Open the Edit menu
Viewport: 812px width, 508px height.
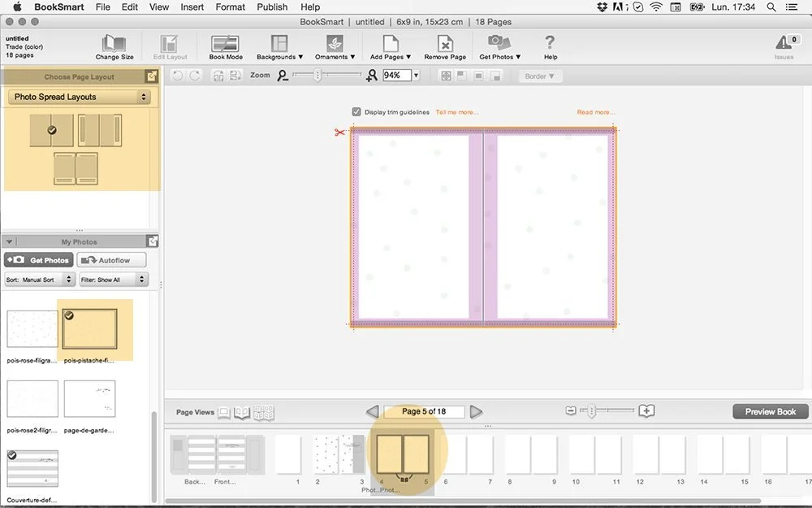(x=129, y=7)
